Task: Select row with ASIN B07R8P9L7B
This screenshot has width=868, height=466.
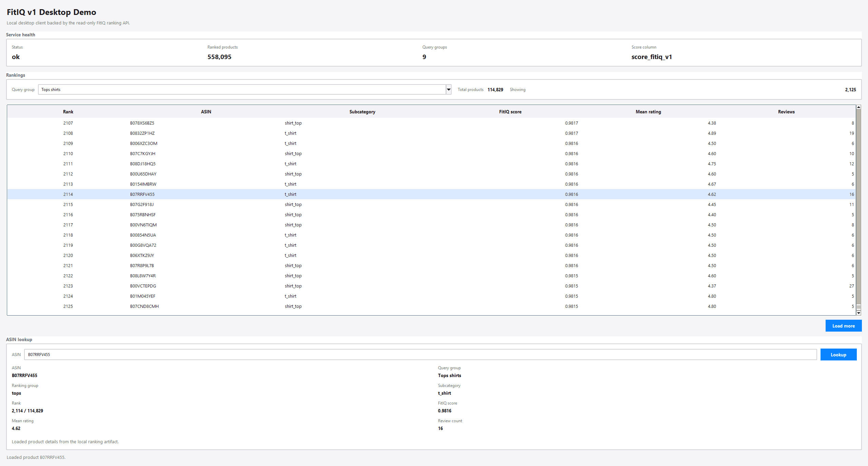Action: tap(431, 265)
